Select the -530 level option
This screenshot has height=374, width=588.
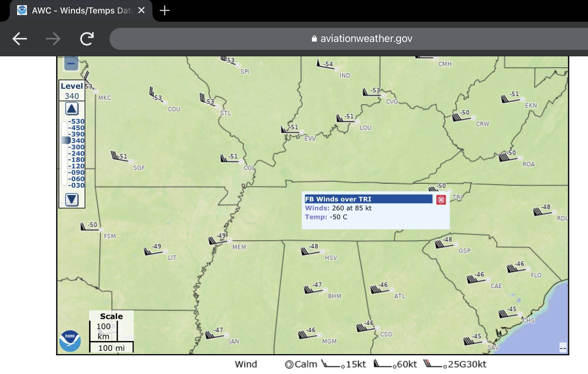[76, 121]
